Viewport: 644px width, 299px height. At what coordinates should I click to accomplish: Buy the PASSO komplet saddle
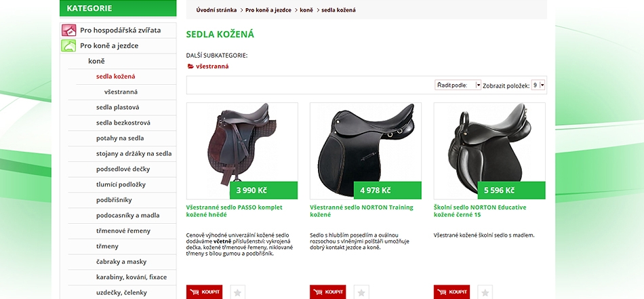pos(204,292)
